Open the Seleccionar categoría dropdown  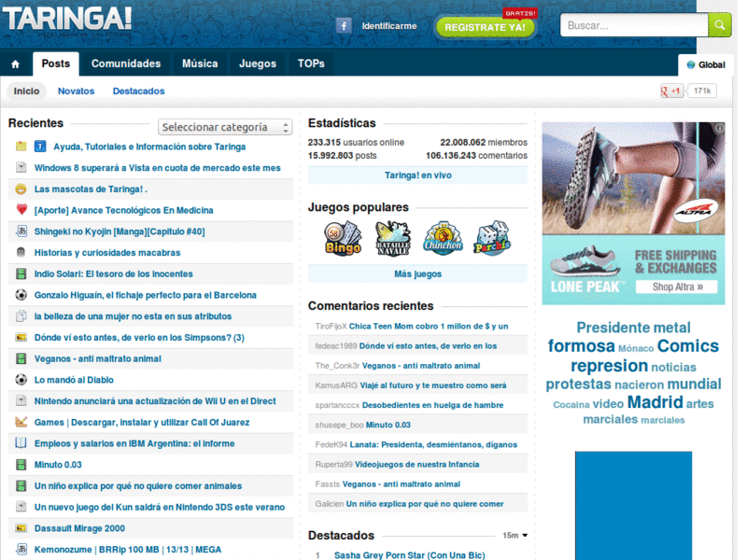(225, 127)
